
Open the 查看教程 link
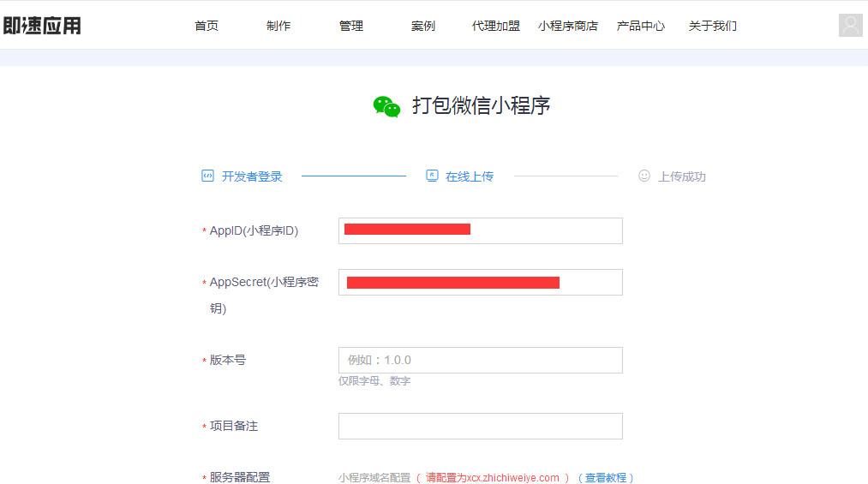click(x=606, y=477)
